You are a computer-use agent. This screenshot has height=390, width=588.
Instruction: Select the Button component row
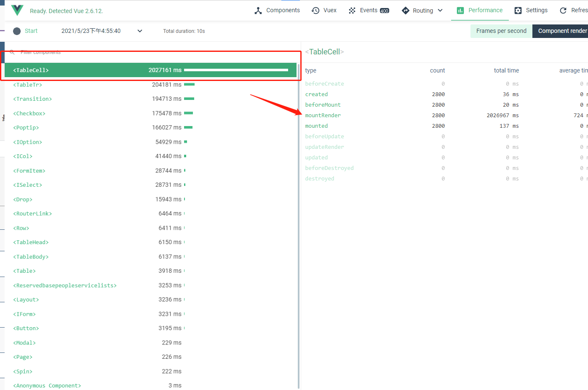pyautogui.click(x=150, y=328)
